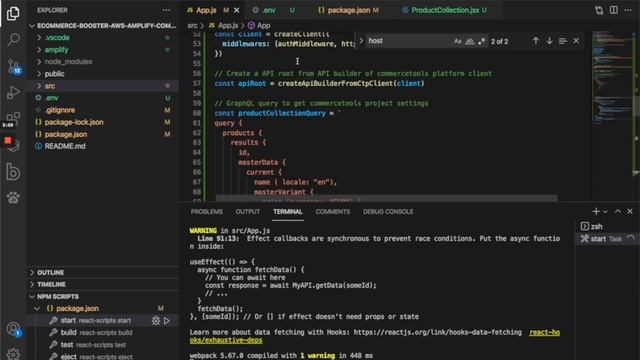This screenshot has height=360, width=640.
Task: Toggle Match Whole Word in find widget
Action: (470, 41)
